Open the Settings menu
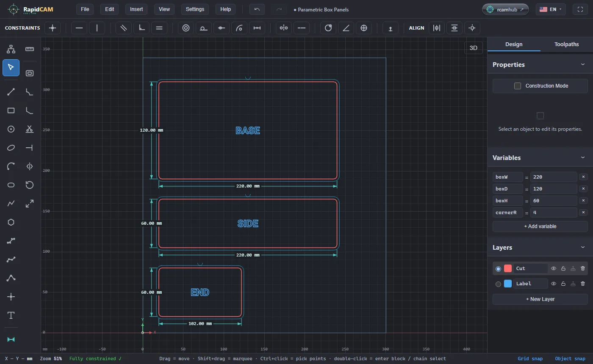 point(195,9)
